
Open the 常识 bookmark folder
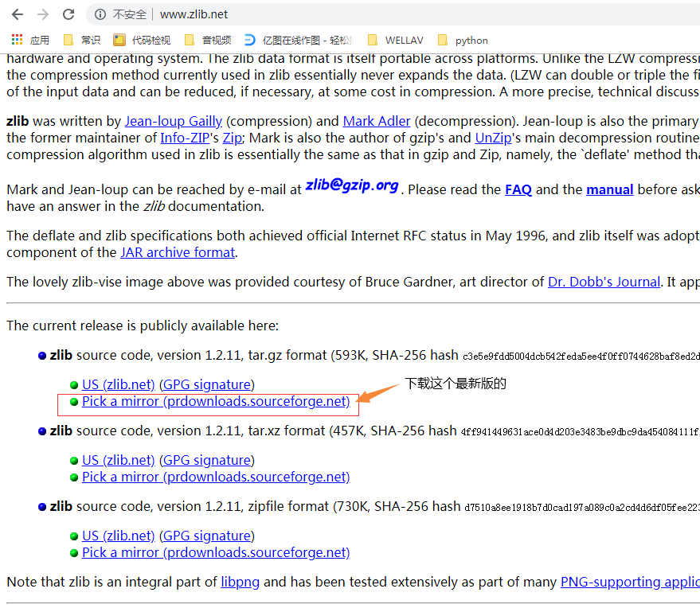click(82, 40)
